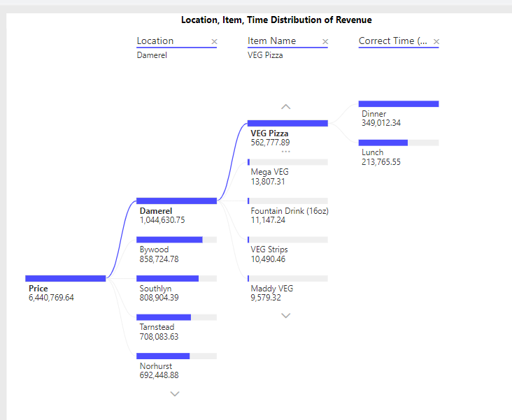Show previous items with the up chevron above VEG Pizza
Viewport: 512px width, 420px height.
285,107
